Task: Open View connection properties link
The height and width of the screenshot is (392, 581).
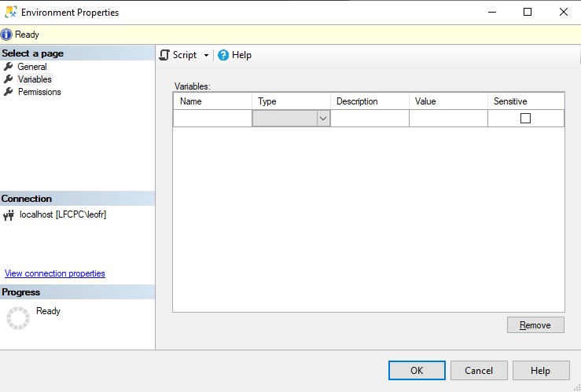Action: (55, 273)
